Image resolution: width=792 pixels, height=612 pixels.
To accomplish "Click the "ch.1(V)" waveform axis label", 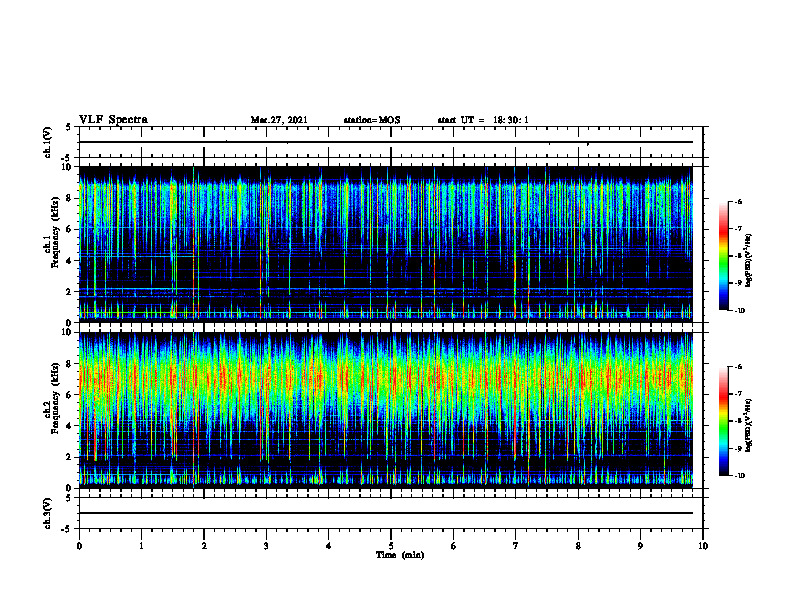I will (x=47, y=142).
